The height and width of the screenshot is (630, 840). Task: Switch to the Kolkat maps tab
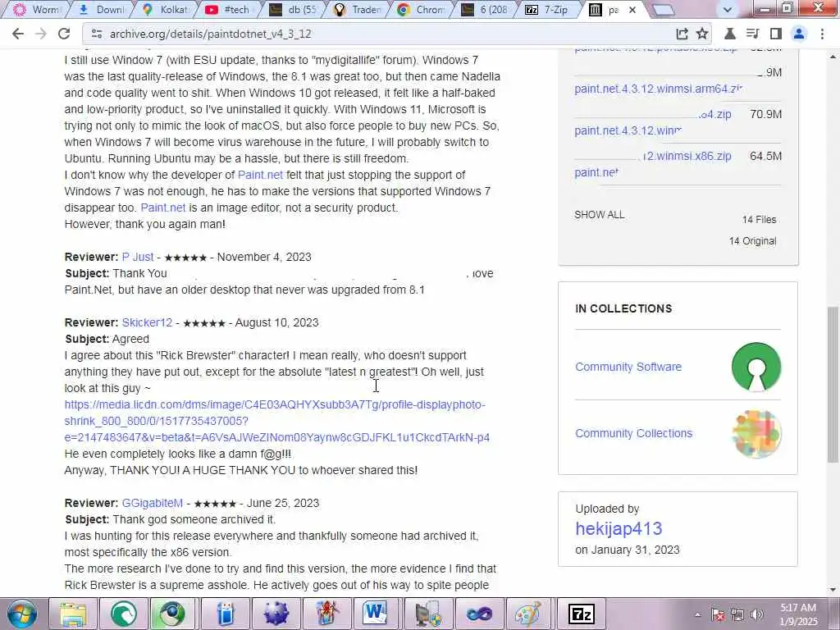click(167, 10)
